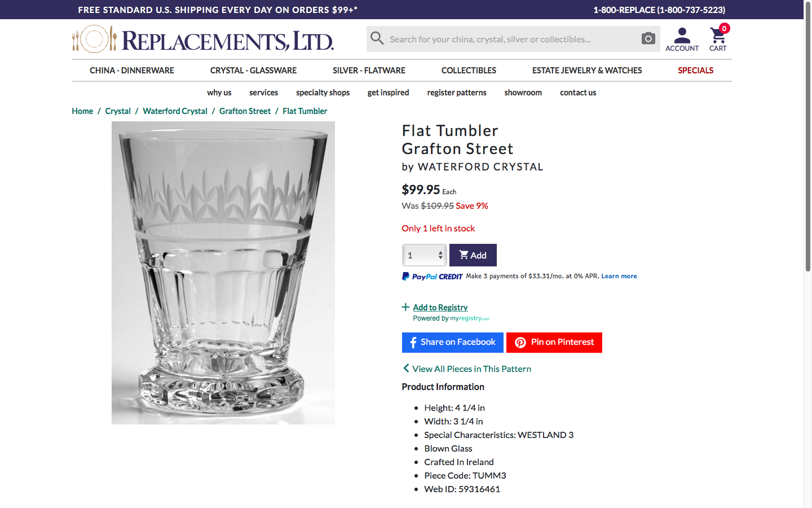Pin on Pinterest button
This screenshot has width=812, height=508.
[x=554, y=343]
